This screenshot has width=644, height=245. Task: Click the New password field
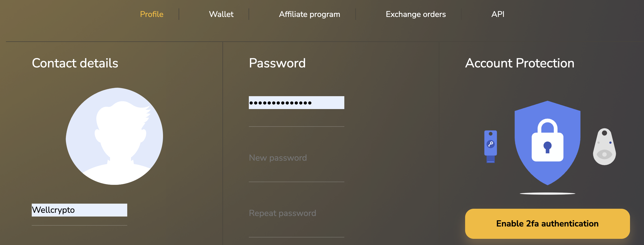pos(296,158)
